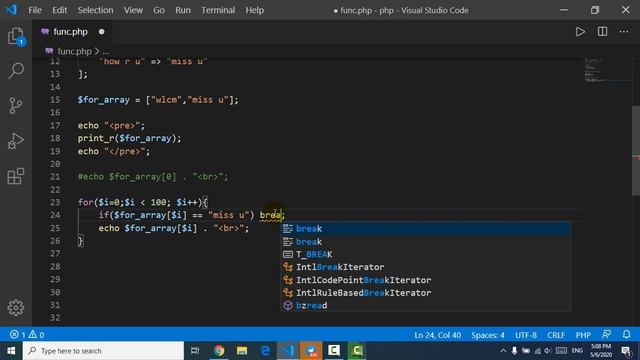640x360 pixels.
Task: Open Task View on the taskbar
Action: tap(195, 351)
